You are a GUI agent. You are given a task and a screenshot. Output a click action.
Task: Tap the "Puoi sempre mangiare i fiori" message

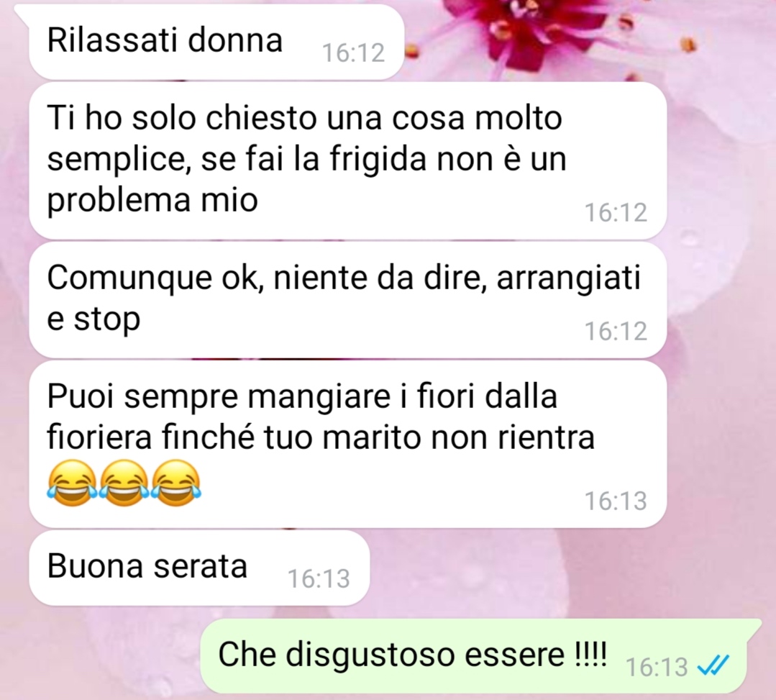point(347,444)
